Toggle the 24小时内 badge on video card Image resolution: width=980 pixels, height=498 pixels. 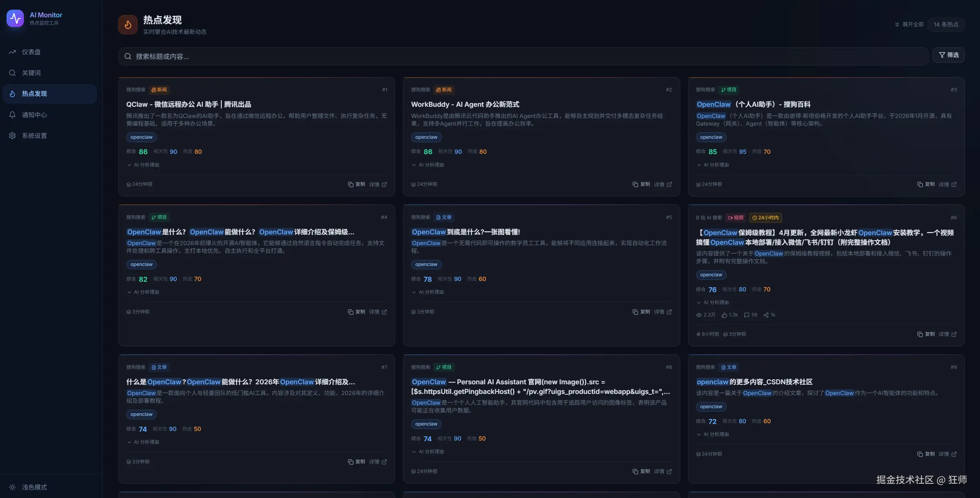765,217
